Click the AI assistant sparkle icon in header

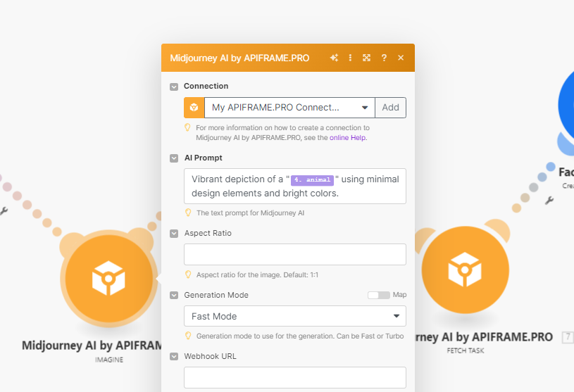tap(334, 58)
